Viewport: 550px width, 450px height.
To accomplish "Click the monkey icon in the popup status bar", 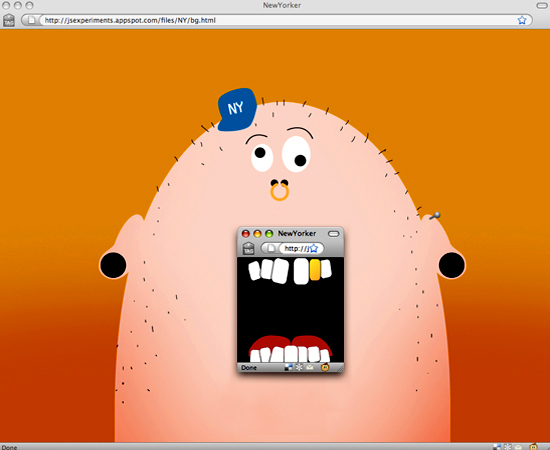I will [x=325, y=367].
